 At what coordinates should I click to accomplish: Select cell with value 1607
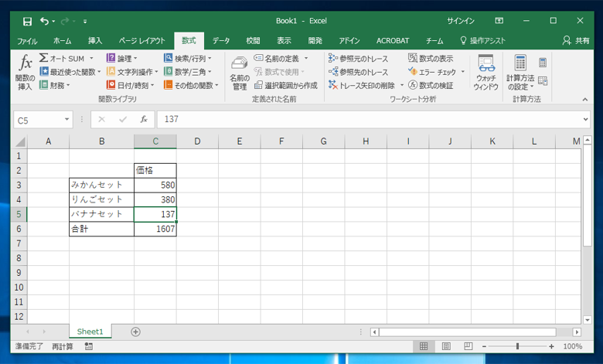tap(155, 229)
